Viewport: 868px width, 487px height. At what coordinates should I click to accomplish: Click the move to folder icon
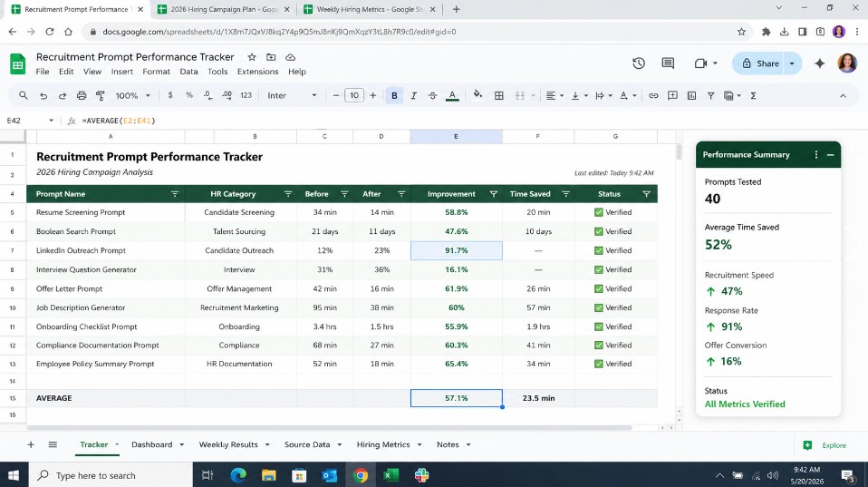271,57
